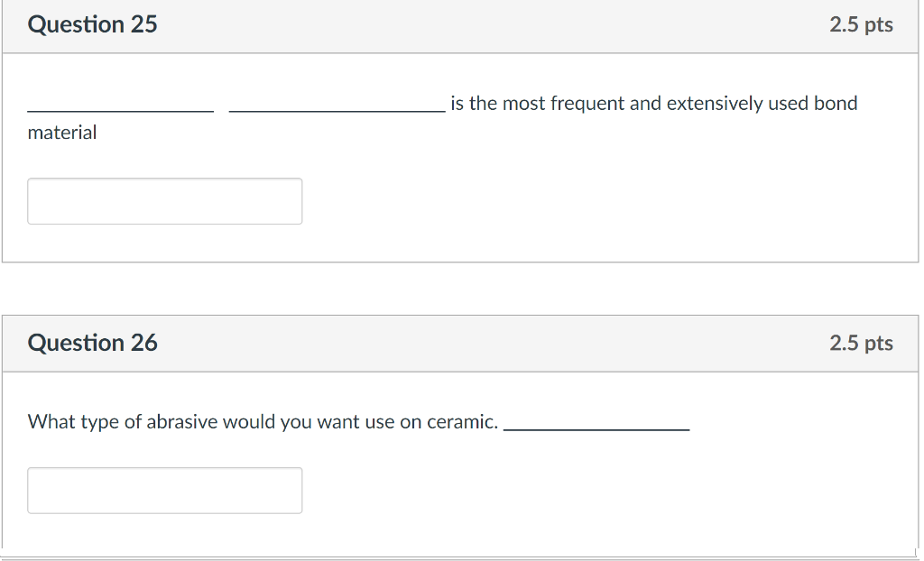This screenshot has width=924, height=561.
Task: Click the word "material" in Question 25
Action: point(62,133)
